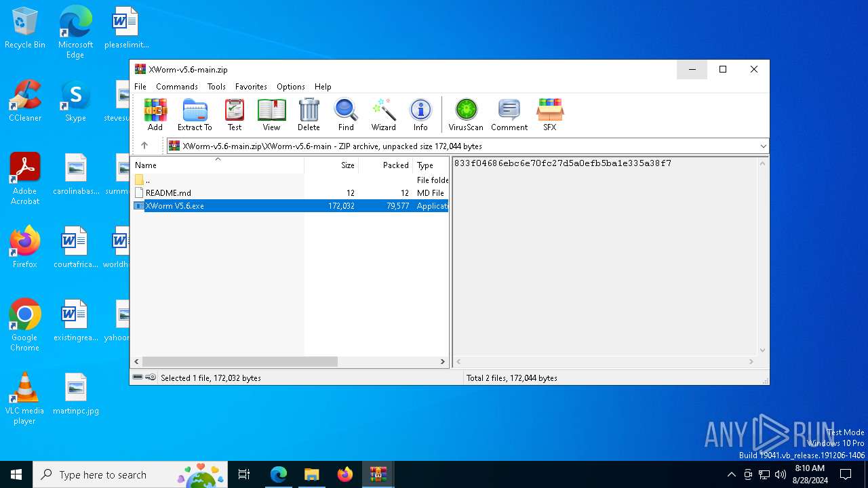Viewport: 868px width, 488px height.
Task: Click the Delete toolbar icon
Action: point(309,115)
